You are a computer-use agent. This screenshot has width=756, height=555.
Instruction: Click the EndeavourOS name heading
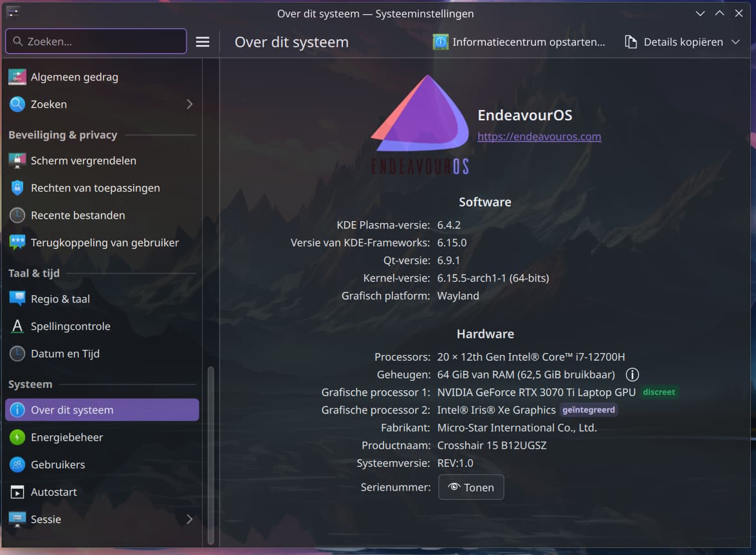524,115
